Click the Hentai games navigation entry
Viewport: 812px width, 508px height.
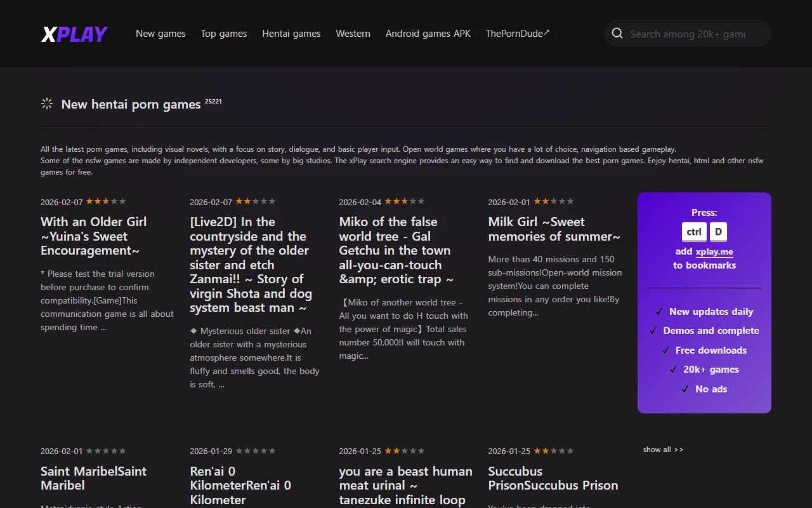(x=291, y=33)
